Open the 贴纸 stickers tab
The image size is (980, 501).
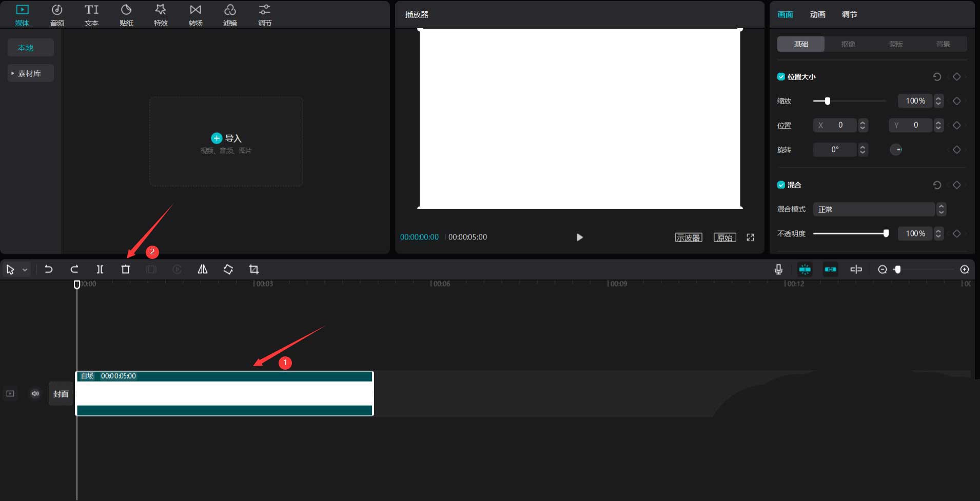[126, 15]
